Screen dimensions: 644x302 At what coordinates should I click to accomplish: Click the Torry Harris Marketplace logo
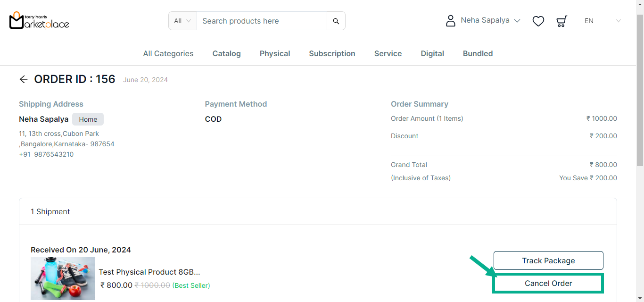[39, 21]
